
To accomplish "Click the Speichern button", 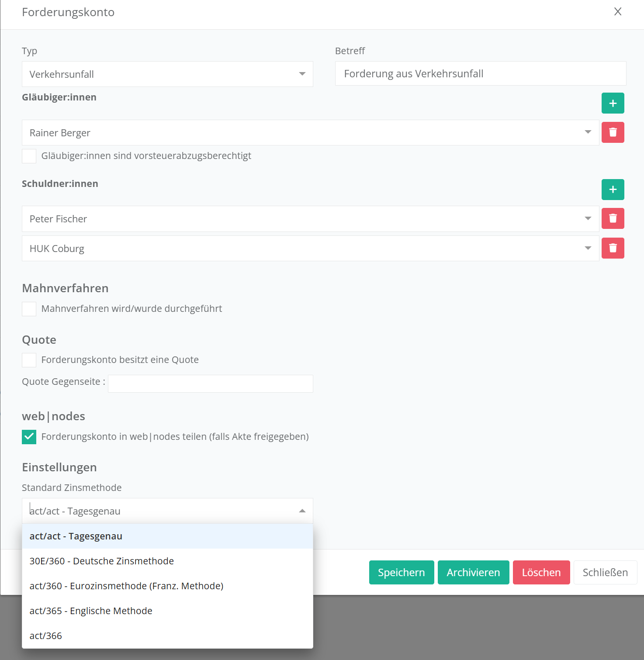I will (x=401, y=573).
